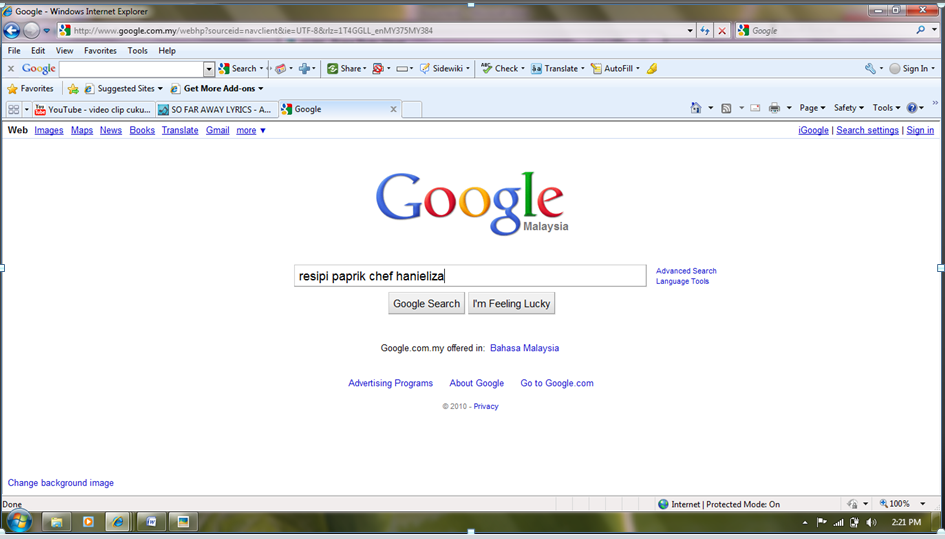Click the browser Back arrow button
This screenshot has width=945, height=539.
click(x=11, y=30)
